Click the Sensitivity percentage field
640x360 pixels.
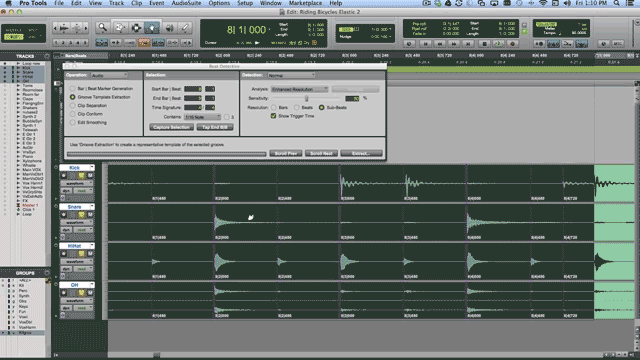coord(352,98)
